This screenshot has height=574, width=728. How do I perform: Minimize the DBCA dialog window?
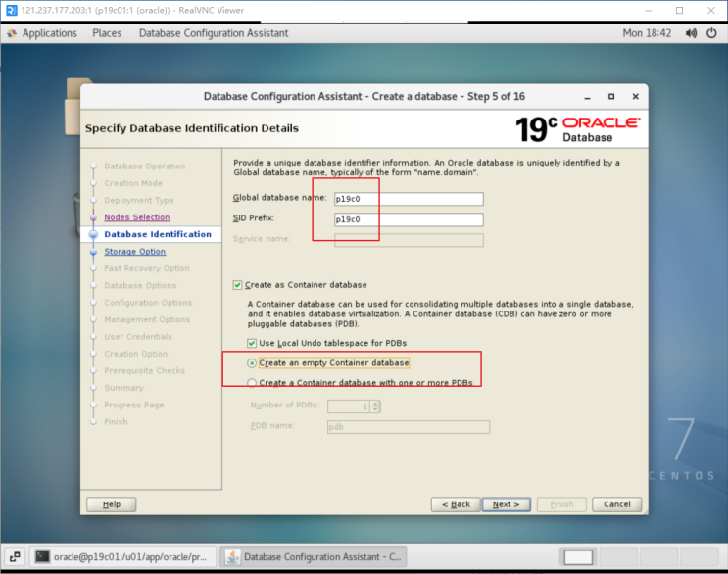(x=587, y=97)
